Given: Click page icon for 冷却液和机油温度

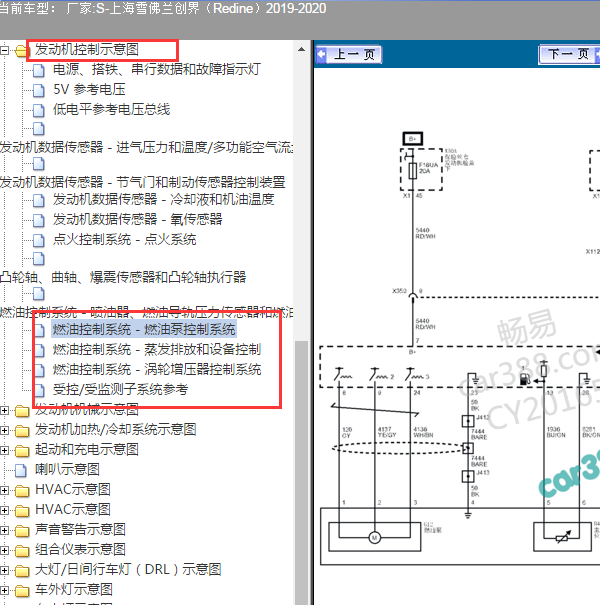Looking at the screenshot, I should [38, 200].
